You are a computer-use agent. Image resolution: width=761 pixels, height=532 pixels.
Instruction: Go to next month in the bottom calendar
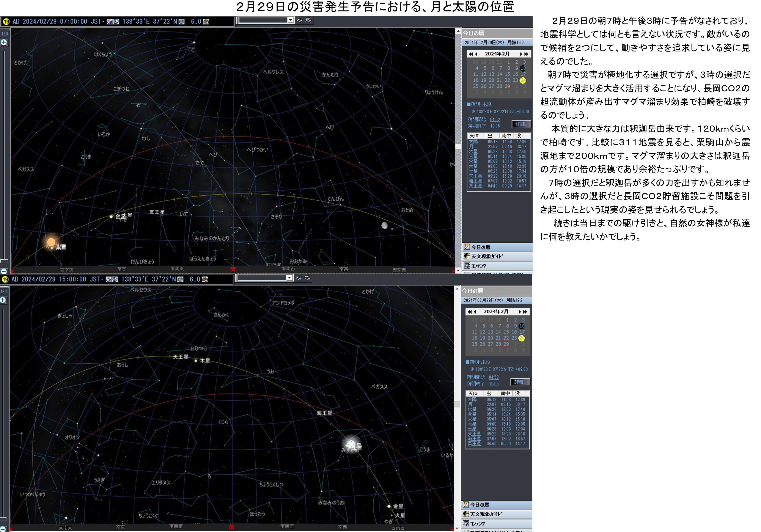click(x=520, y=312)
